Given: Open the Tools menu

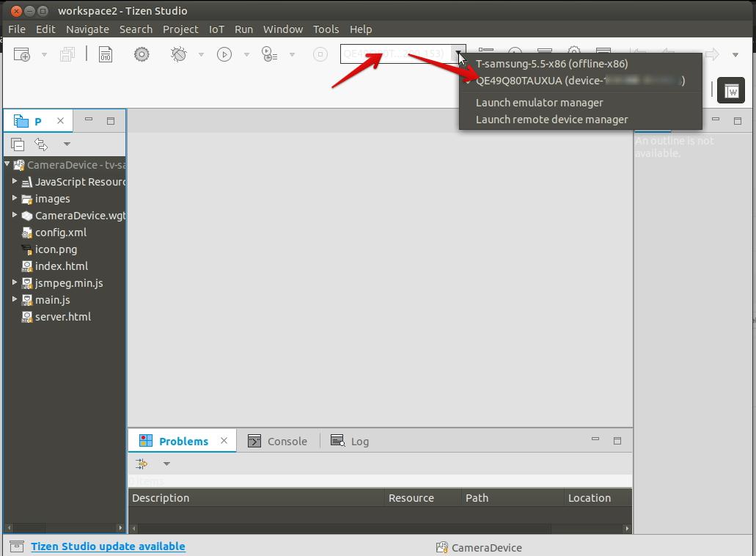Looking at the screenshot, I should [x=326, y=29].
